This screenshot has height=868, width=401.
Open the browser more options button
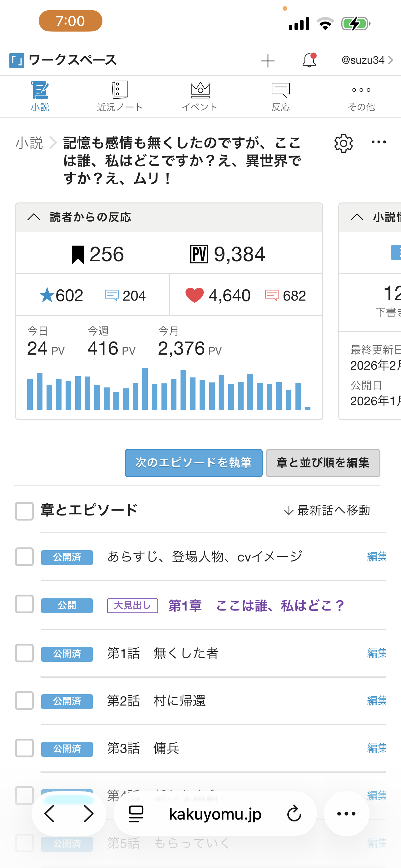(346, 814)
